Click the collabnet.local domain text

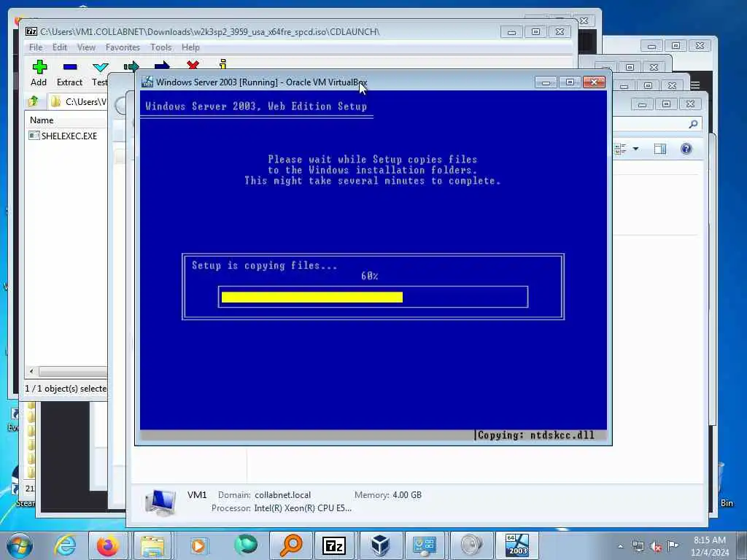(282, 495)
